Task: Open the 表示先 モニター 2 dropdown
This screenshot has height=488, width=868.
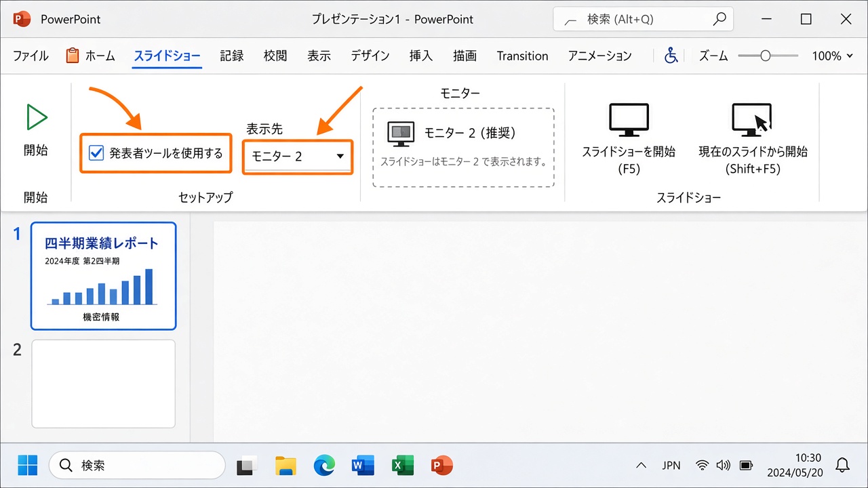Action: (x=298, y=156)
